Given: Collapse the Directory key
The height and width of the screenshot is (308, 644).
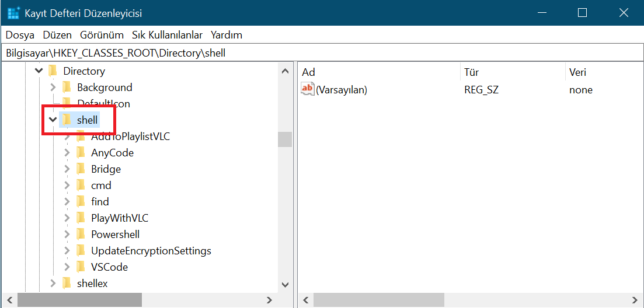Looking at the screenshot, I should pos(39,71).
